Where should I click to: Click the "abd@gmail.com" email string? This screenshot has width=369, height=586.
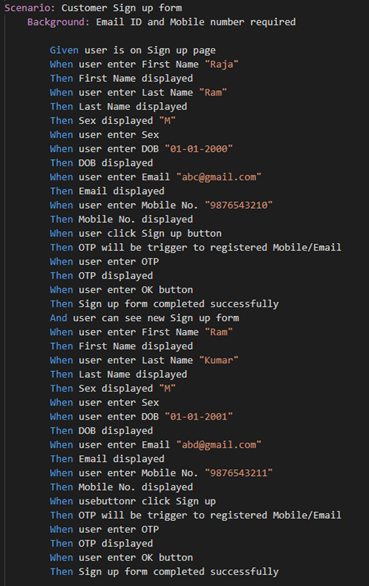point(219,445)
